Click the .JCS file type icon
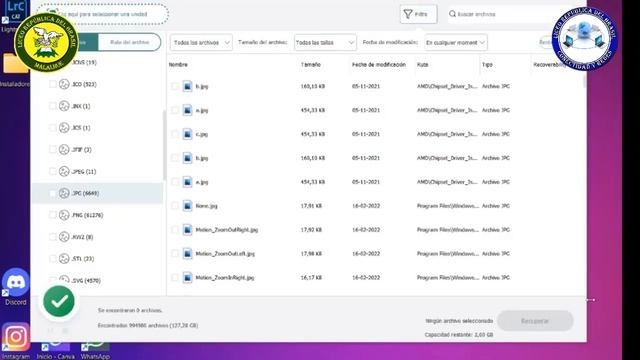This screenshot has width=640, height=360. (64, 128)
